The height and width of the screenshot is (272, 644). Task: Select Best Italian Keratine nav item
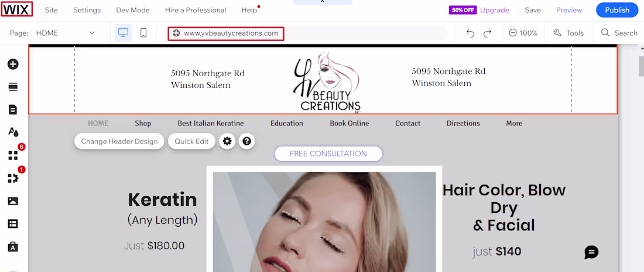coord(211,124)
